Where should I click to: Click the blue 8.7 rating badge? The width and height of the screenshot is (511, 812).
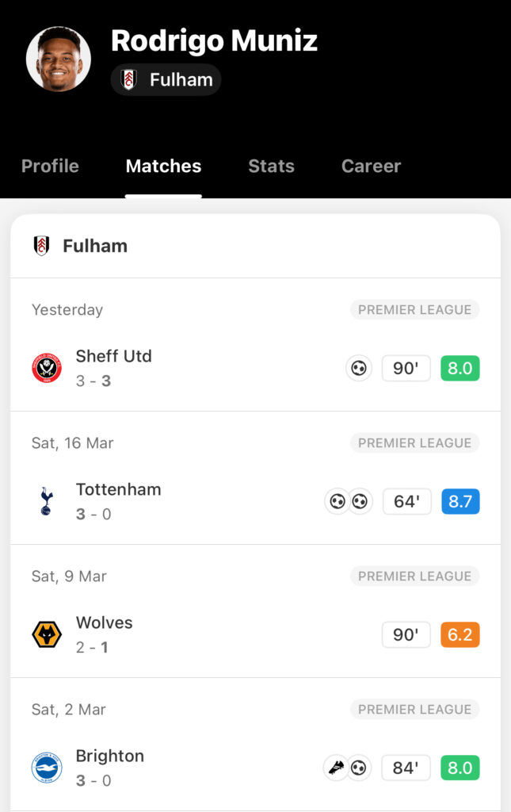click(x=460, y=501)
